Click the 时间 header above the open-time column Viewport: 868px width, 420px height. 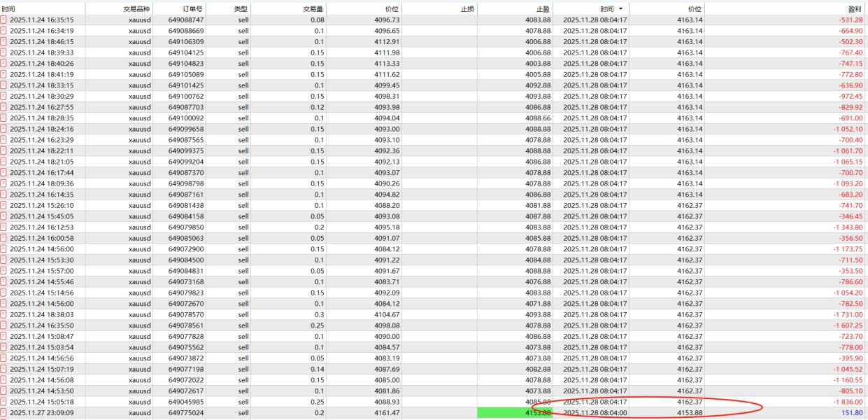click(x=9, y=9)
